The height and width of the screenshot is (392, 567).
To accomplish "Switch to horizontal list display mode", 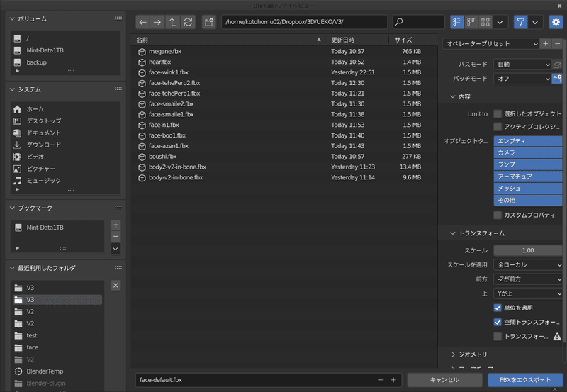I will click(x=471, y=22).
